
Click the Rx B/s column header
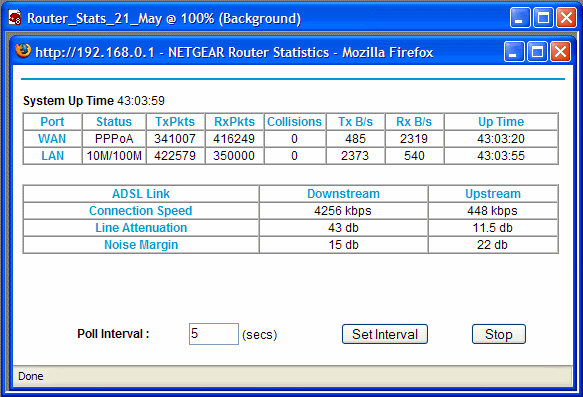[414, 122]
